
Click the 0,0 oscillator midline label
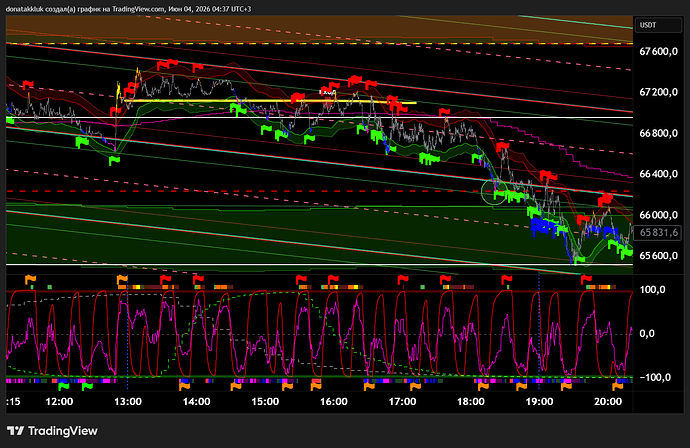(x=646, y=334)
